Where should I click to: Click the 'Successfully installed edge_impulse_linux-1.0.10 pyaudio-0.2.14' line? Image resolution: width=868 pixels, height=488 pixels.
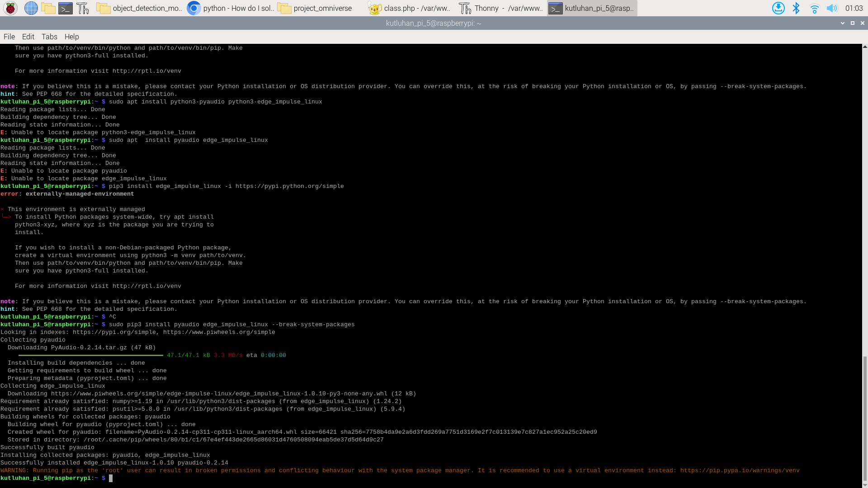(114, 463)
